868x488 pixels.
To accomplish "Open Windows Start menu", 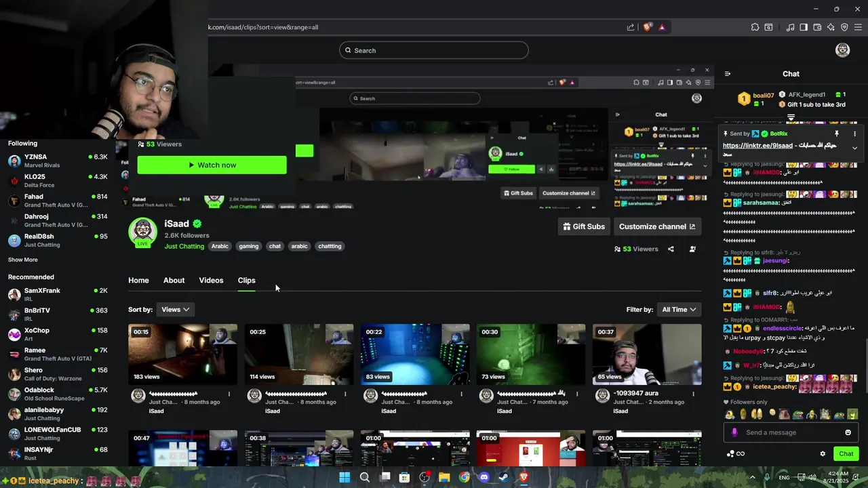I will (344, 477).
